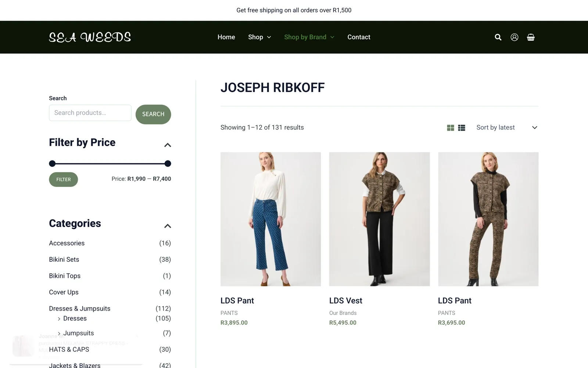Click the Accessories count (16)
The height and width of the screenshot is (368, 588).
(x=165, y=243)
